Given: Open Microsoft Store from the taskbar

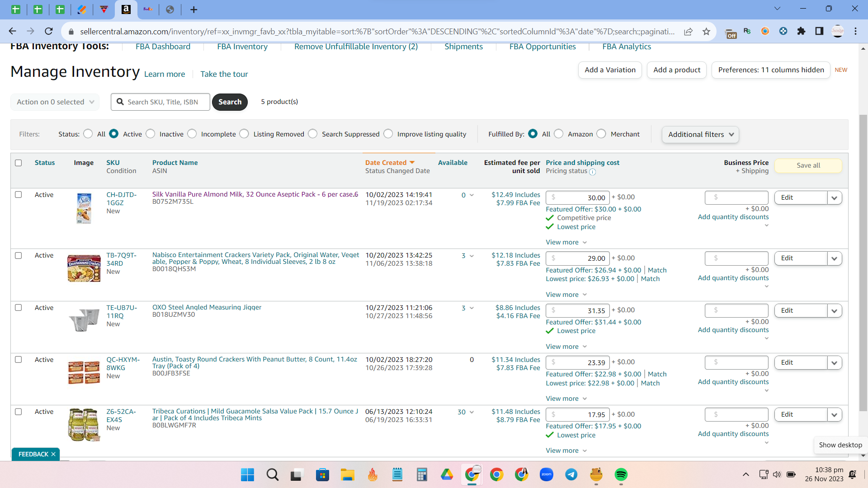Looking at the screenshot, I should (x=322, y=474).
